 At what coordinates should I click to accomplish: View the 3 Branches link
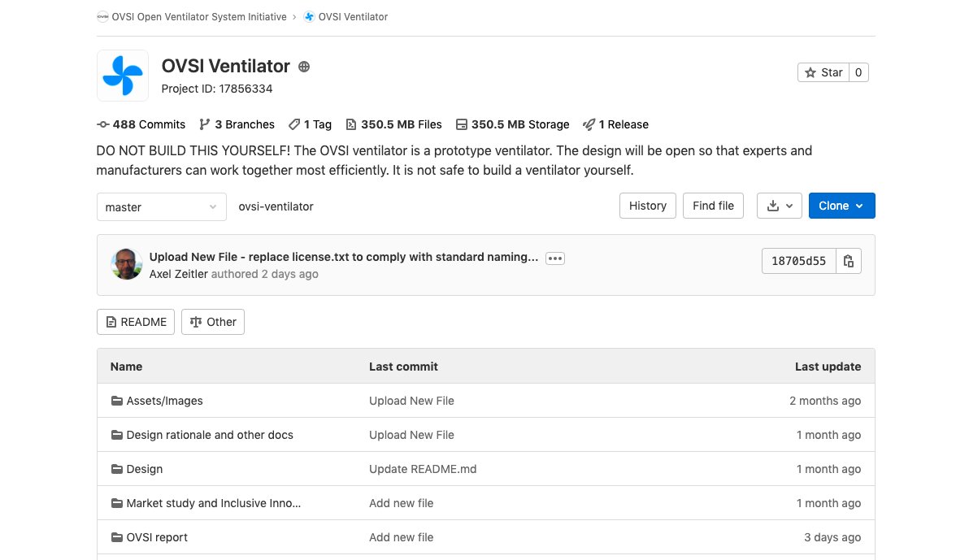(237, 124)
